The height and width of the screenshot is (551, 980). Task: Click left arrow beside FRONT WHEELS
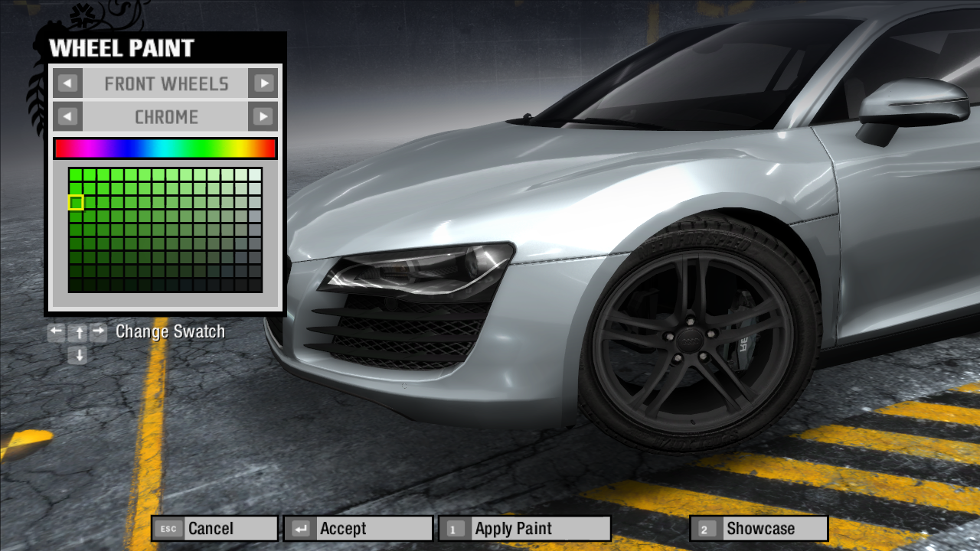68,83
